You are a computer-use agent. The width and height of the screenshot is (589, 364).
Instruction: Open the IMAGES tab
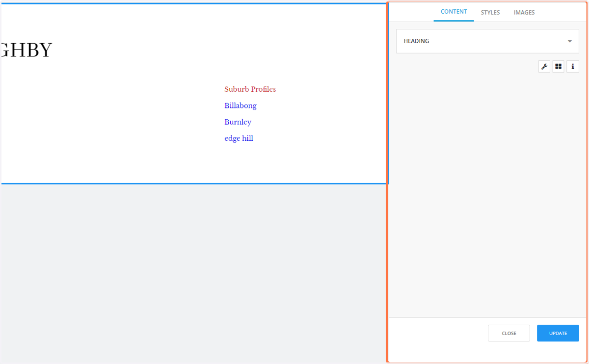coord(524,12)
